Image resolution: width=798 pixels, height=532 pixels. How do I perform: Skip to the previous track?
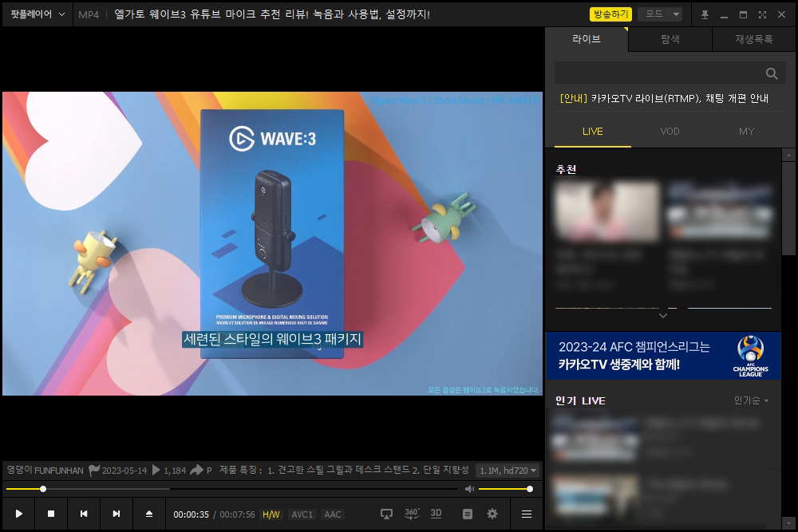[x=84, y=514]
